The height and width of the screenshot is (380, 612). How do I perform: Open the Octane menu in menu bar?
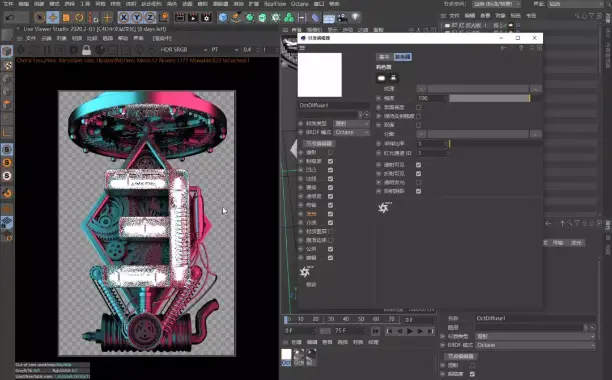pyautogui.click(x=300, y=4)
